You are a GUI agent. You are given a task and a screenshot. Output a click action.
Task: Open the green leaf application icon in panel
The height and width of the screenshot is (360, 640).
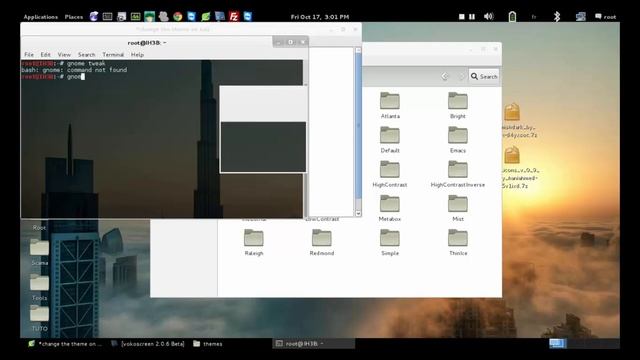[206, 16]
